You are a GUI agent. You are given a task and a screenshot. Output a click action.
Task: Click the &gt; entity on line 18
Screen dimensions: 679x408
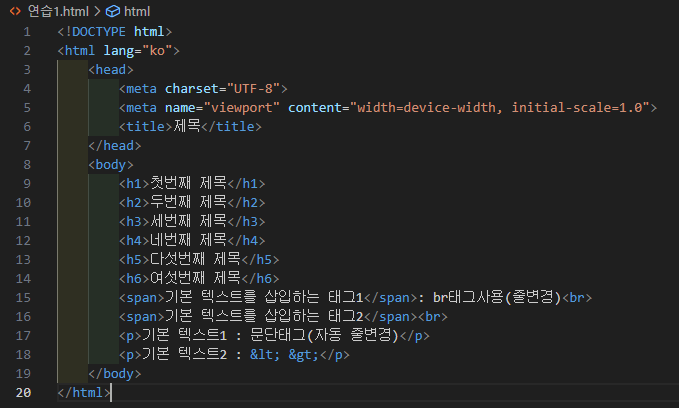pyautogui.click(x=304, y=355)
